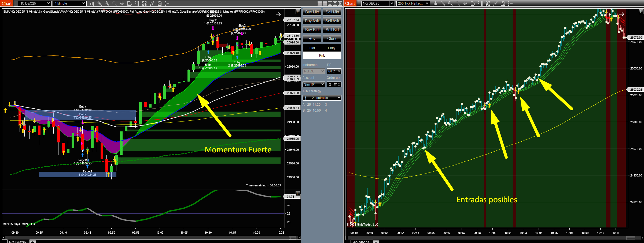Open Indicators dialog on the right chart
Viewport: 644px width, 243px height.
pyautogui.click(x=488, y=3)
